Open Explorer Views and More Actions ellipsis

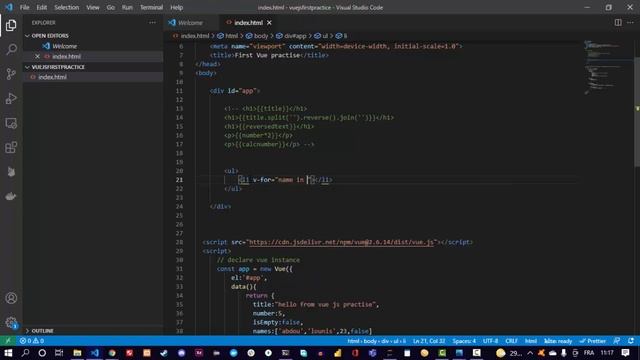(152, 23)
